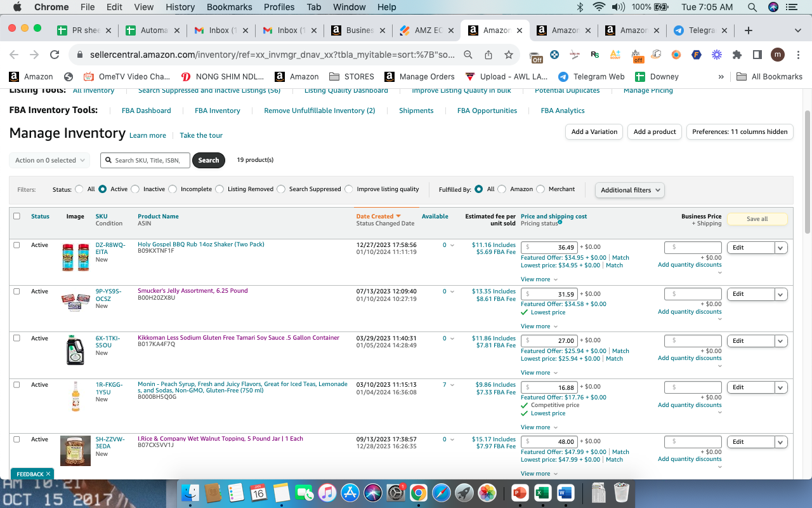This screenshot has height=508, width=812.
Task: Check the Monin Peach Syrup row checkbox
Action: point(17,385)
